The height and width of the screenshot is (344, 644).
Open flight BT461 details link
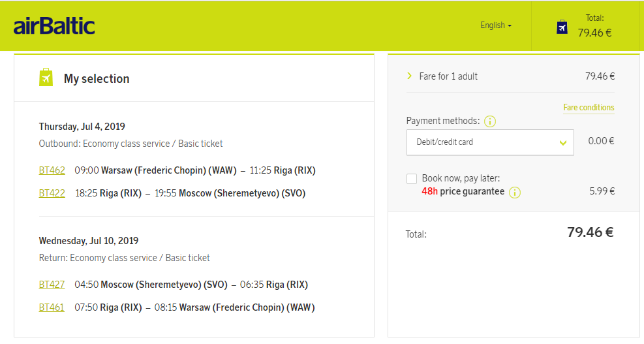(52, 307)
